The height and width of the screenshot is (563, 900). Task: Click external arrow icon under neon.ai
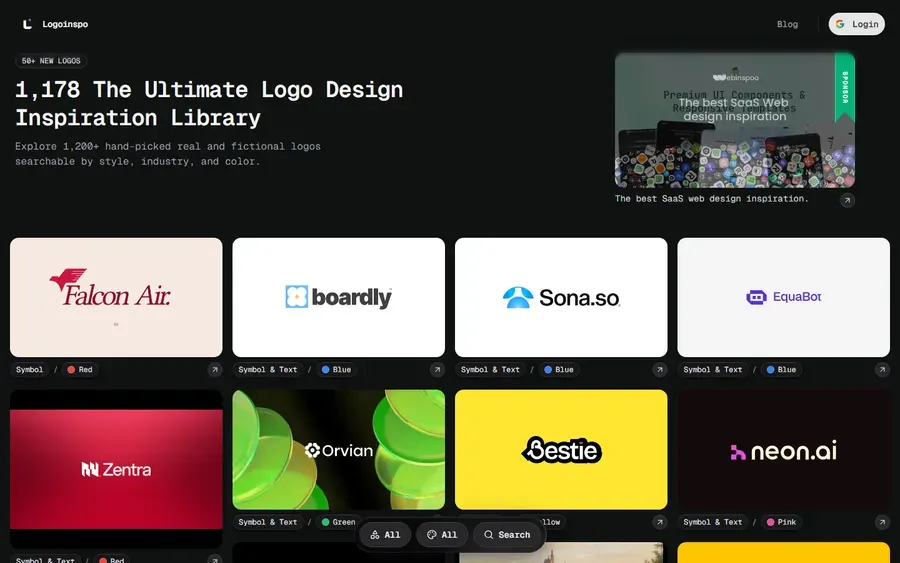click(882, 522)
